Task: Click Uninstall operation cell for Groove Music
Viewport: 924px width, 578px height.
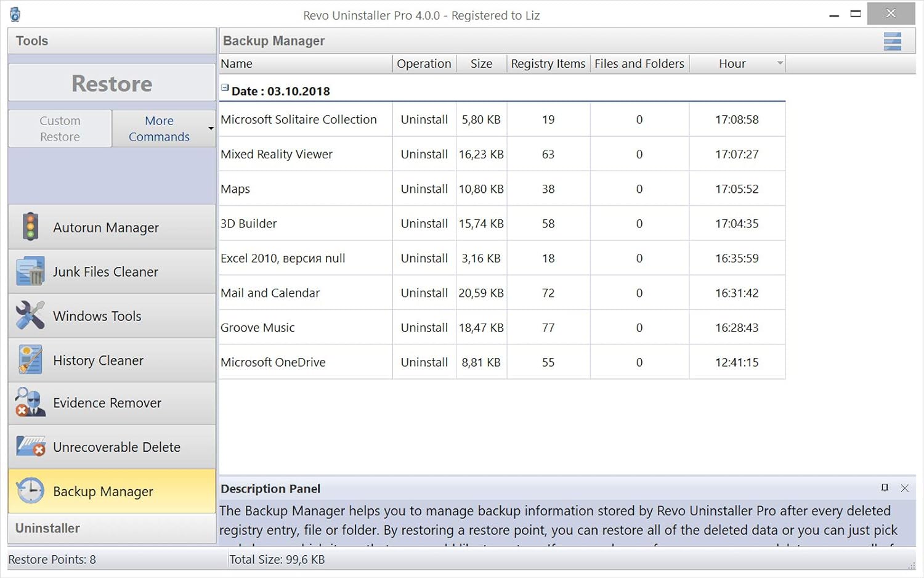Action: click(x=424, y=327)
